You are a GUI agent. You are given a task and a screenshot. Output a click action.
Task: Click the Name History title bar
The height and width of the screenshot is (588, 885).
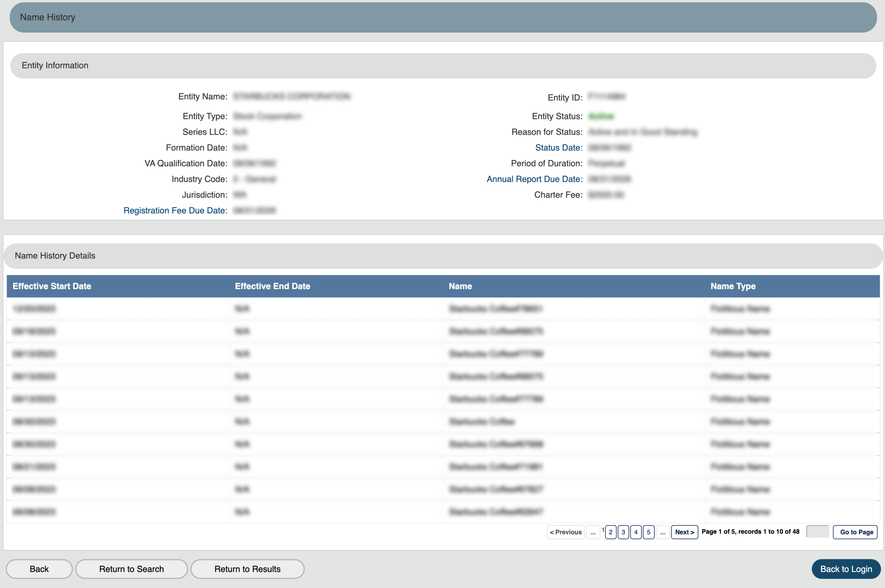click(443, 17)
